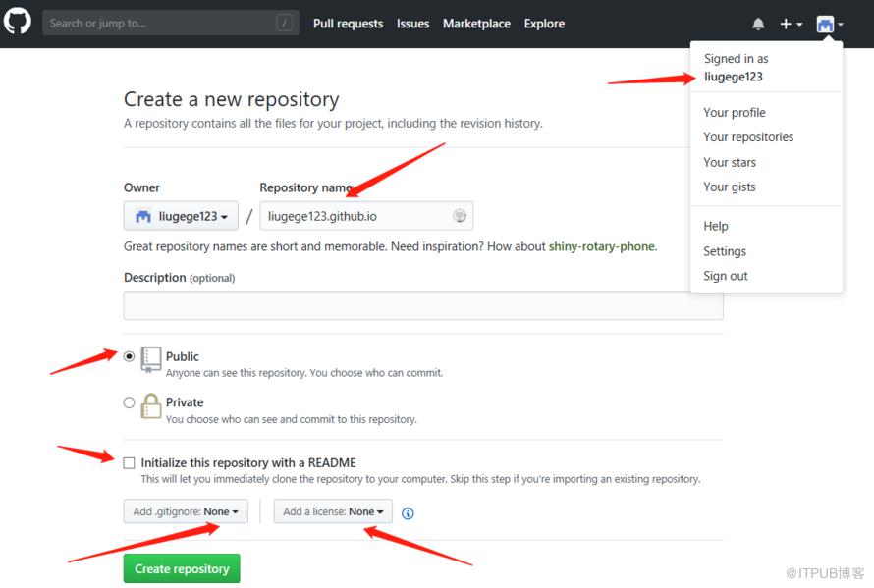The width and height of the screenshot is (874, 588).
Task: Open the Explore page
Action: pyautogui.click(x=544, y=24)
